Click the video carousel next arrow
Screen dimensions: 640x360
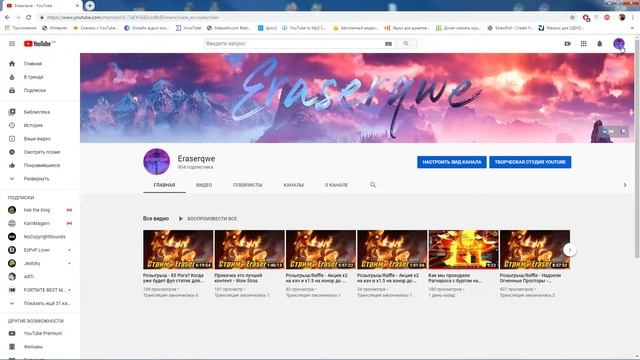click(570, 250)
